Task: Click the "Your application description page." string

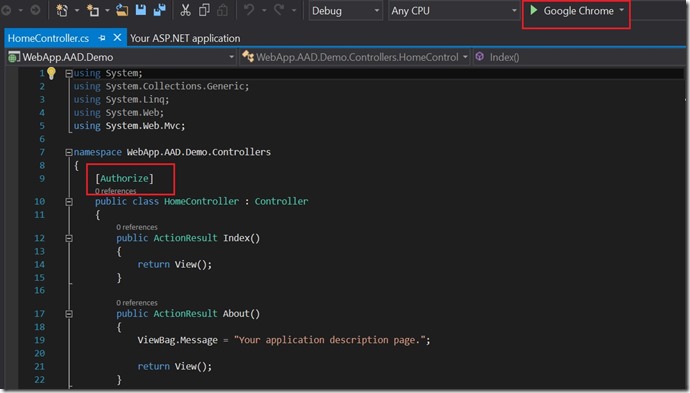Action: point(330,340)
